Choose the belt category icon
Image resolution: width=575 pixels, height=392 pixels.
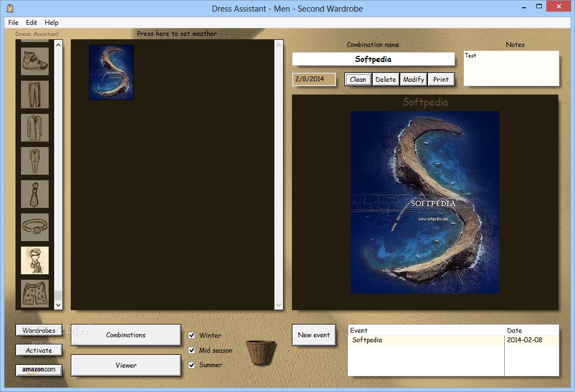pos(35,227)
